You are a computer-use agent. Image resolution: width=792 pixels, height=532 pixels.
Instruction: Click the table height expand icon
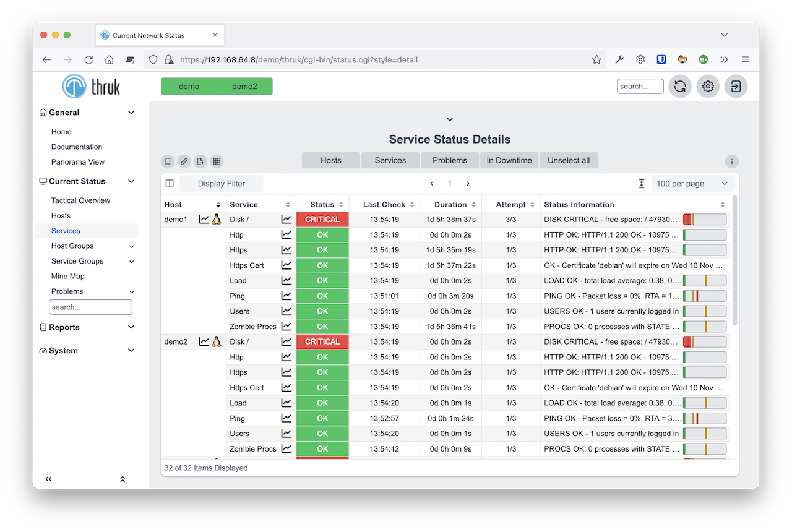pyautogui.click(x=642, y=184)
